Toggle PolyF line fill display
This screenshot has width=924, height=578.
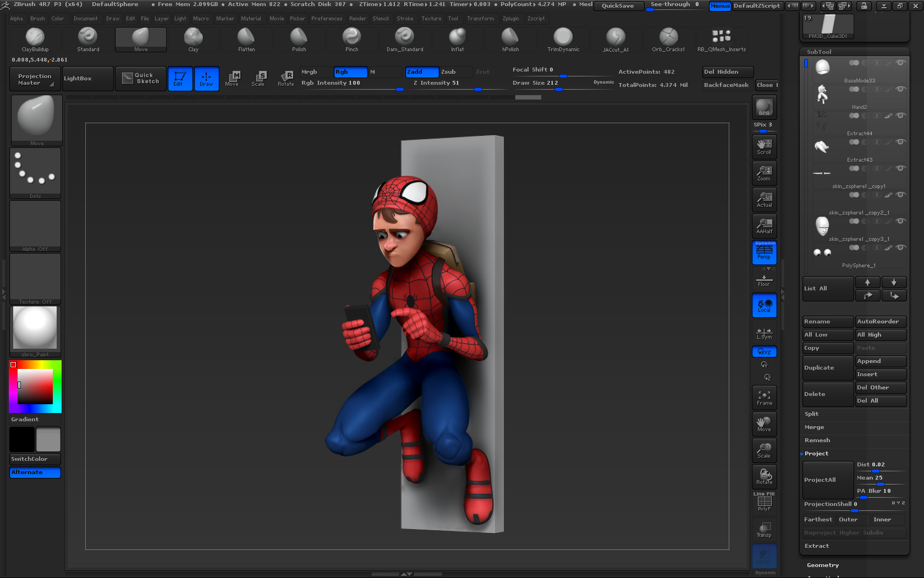click(765, 503)
